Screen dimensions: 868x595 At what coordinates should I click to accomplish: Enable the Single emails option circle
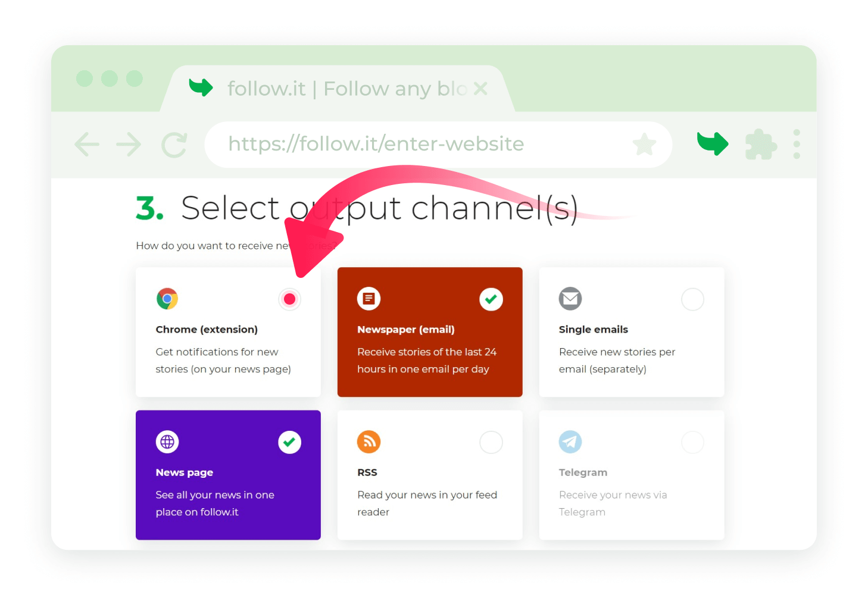point(692,299)
